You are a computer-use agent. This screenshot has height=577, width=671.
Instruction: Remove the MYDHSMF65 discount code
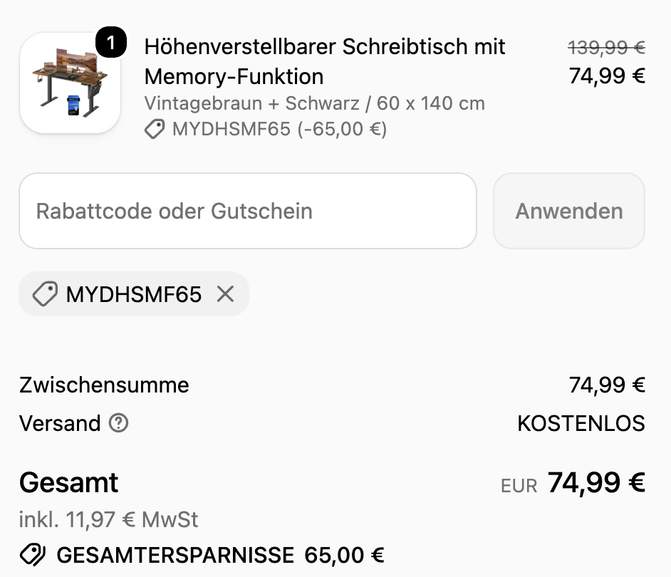click(x=225, y=294)
